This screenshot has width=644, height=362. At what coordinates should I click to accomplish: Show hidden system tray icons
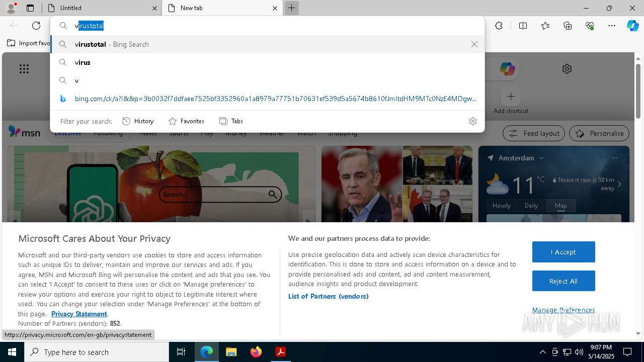tap(542, 352)
